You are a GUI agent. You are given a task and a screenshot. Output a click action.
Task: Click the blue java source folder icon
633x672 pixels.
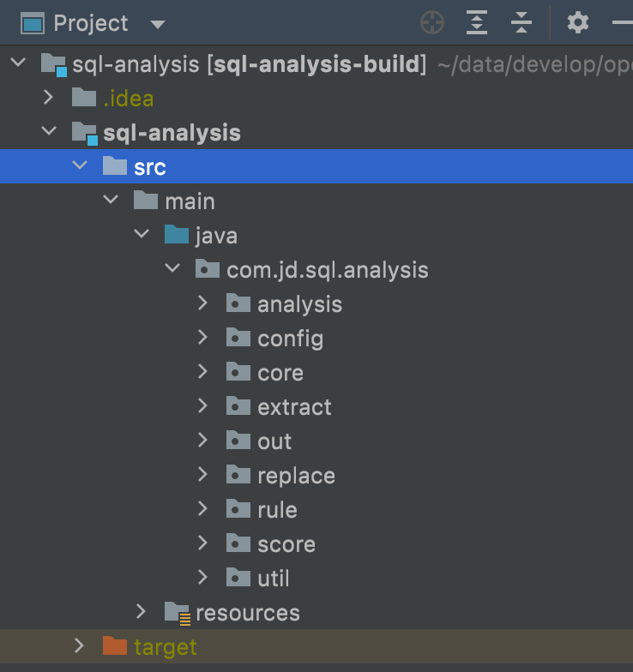coord(177,235)
